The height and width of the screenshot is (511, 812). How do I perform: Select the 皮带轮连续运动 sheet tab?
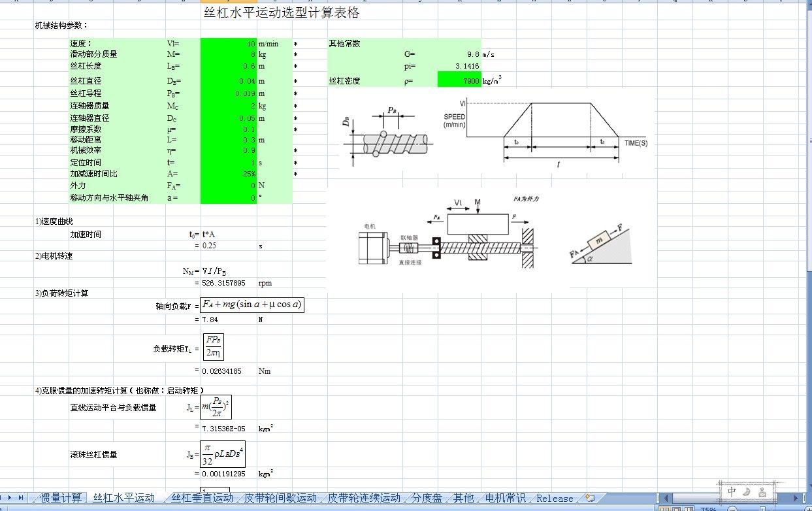point(364,498)
